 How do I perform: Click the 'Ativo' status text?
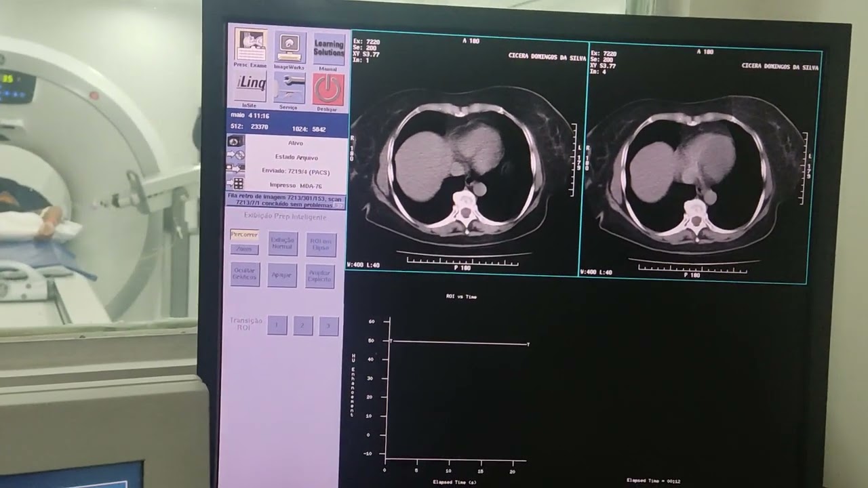[296, 143]
